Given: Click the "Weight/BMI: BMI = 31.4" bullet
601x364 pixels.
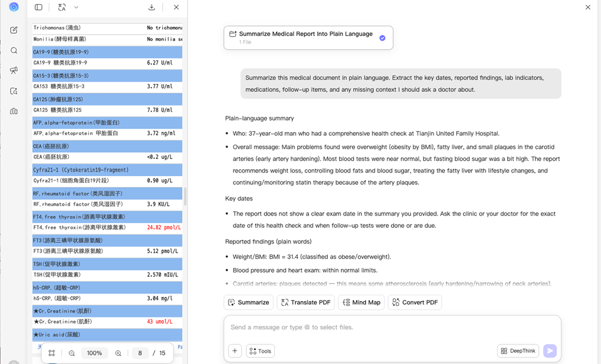Looking at the screenshot, I should 312,257.
